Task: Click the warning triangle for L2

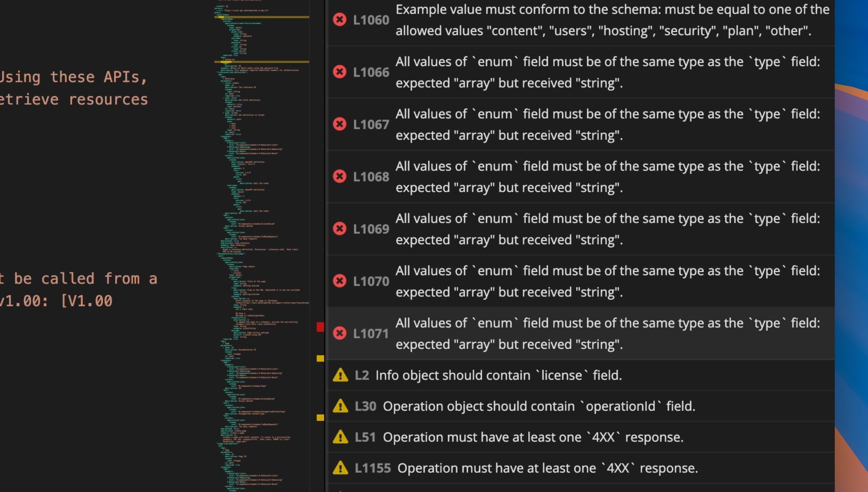Action: pyautogui.click(x=340, y=375)
